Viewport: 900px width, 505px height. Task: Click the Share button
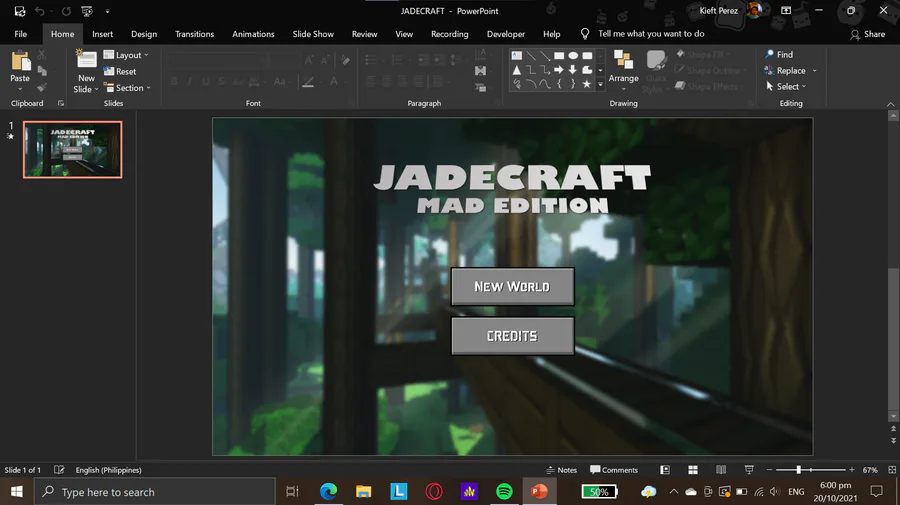(867, 34)
